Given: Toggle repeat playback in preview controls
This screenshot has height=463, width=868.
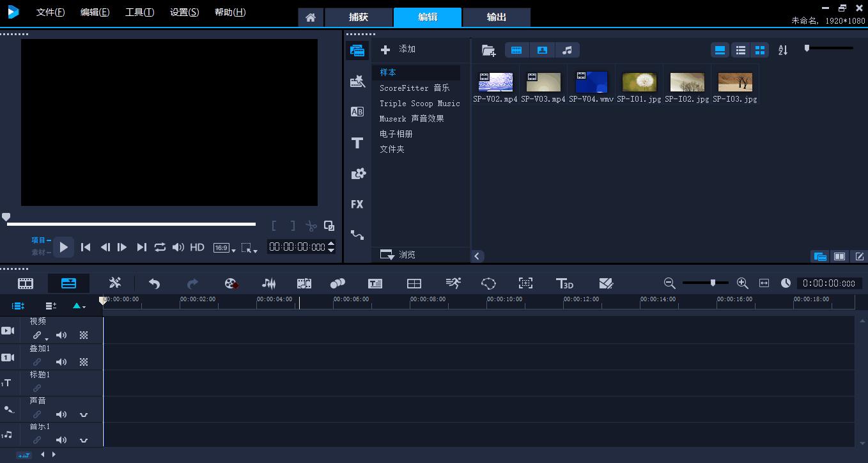Looking at the screenshot, I should 160,247.
